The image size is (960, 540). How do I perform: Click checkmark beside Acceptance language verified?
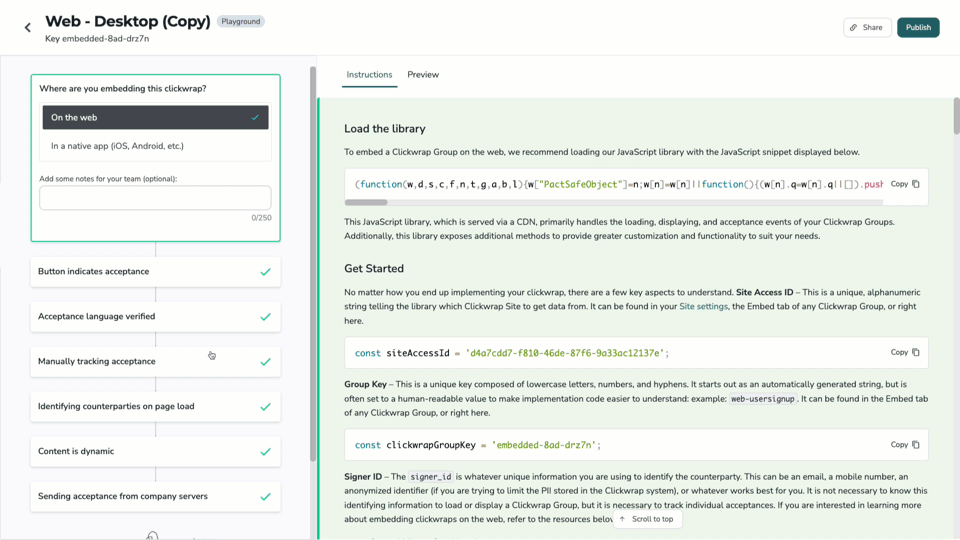tap(265, 317)
